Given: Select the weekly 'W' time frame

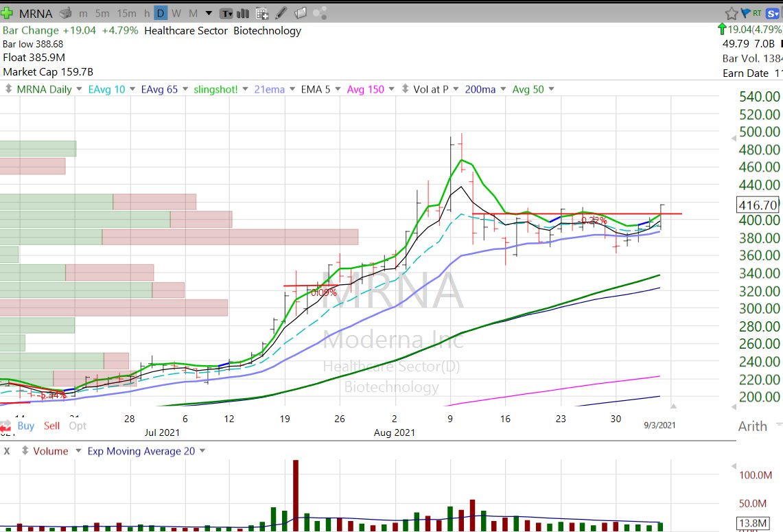Looking at the screenshot, I should (x=176, y=14).
